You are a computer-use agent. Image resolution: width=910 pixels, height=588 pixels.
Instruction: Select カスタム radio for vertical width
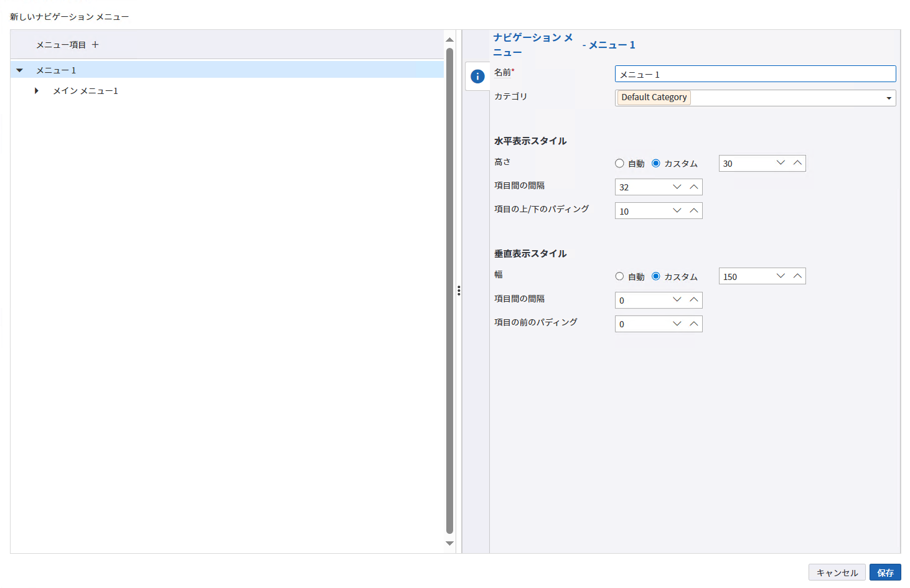coord(656,276)
